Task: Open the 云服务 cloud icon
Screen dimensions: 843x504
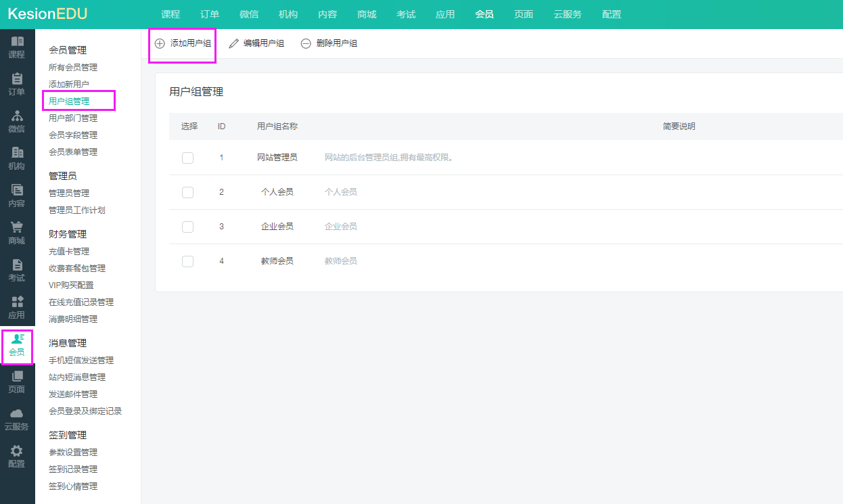Action: (x=18, y=414)
